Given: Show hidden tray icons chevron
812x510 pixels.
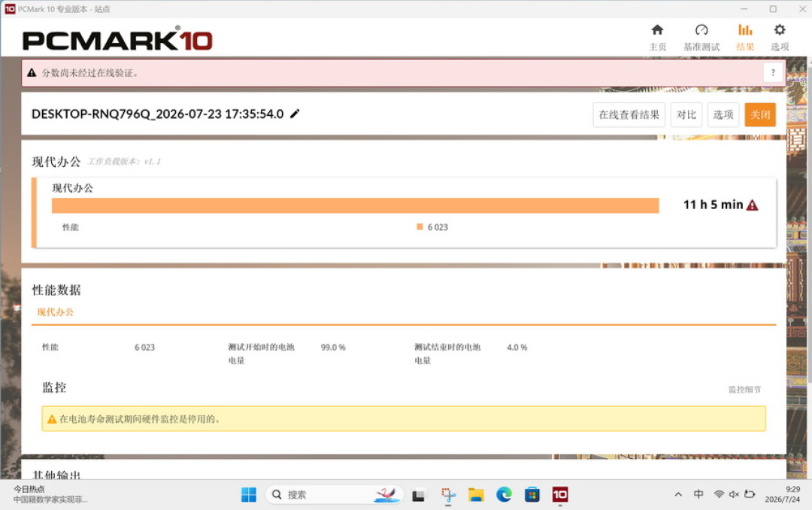Looking at the screenshot, I should pos(678,494).
